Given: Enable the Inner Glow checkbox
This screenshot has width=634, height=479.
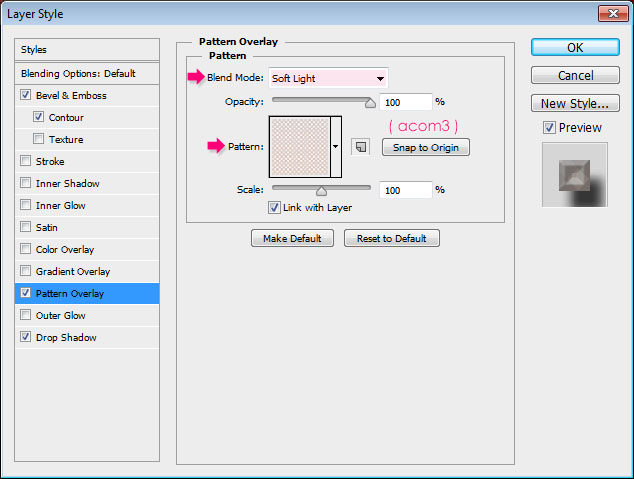Looking at the screenshot, I should [25, 205].
